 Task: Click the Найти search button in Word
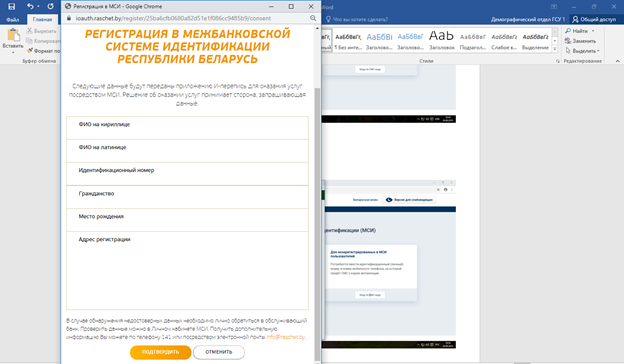point(576,31)
